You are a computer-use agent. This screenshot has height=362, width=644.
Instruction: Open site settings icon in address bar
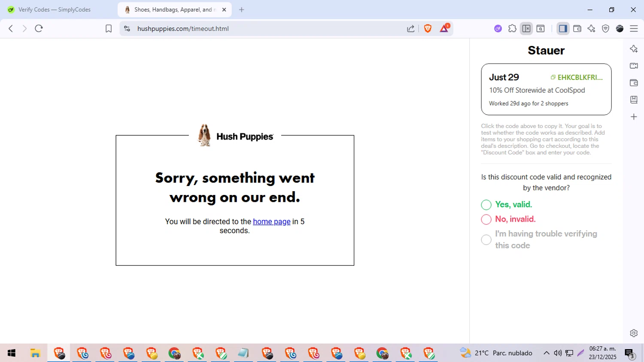pos(127,28)
